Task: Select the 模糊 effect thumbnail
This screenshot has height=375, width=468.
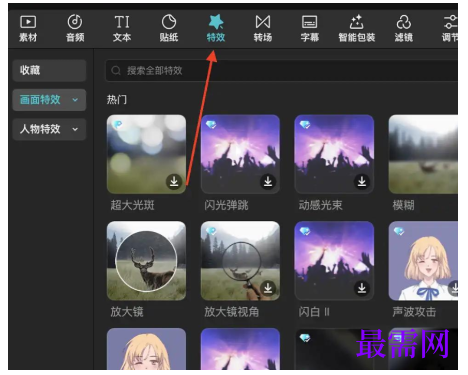Action: point(423,154)
